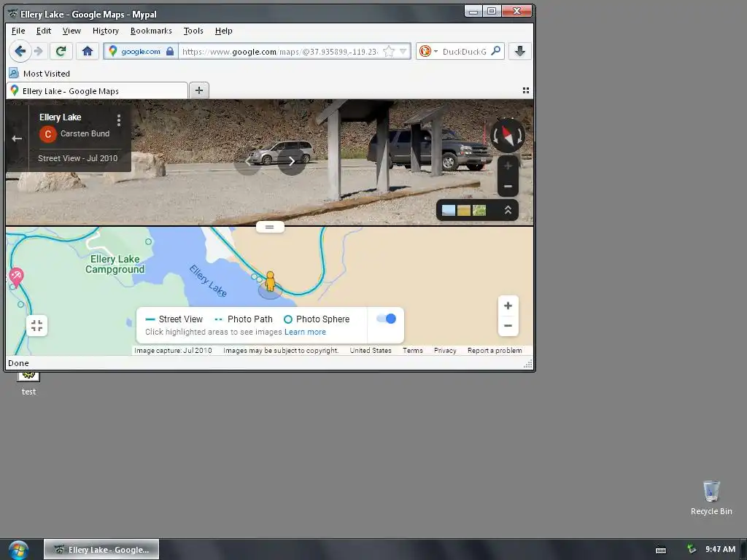The width and height of the screenshot is (747, 560).
Task: Exit Street View with the back arrow
Action: click(x=18, y=139)
